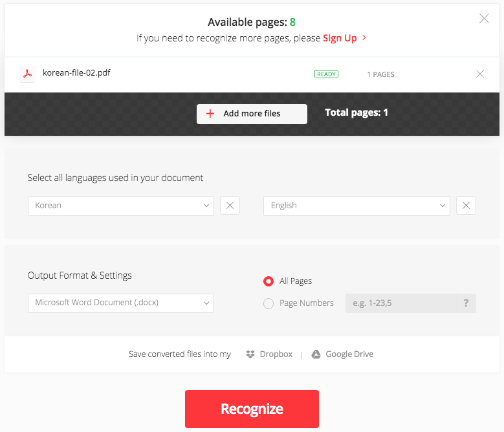Save converted files to Google Drive link
The height and width of the screenshot is (432, 504).
349,354
